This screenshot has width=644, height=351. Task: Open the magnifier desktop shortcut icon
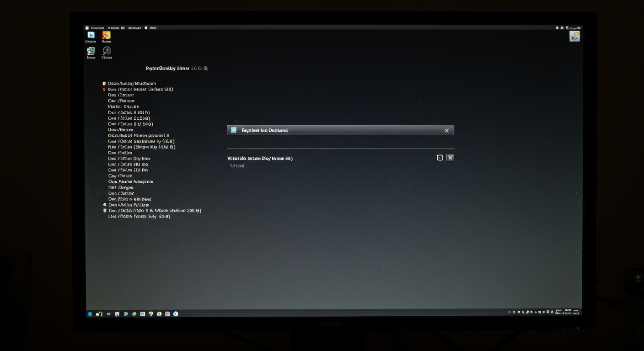click(x=107, y=51)
